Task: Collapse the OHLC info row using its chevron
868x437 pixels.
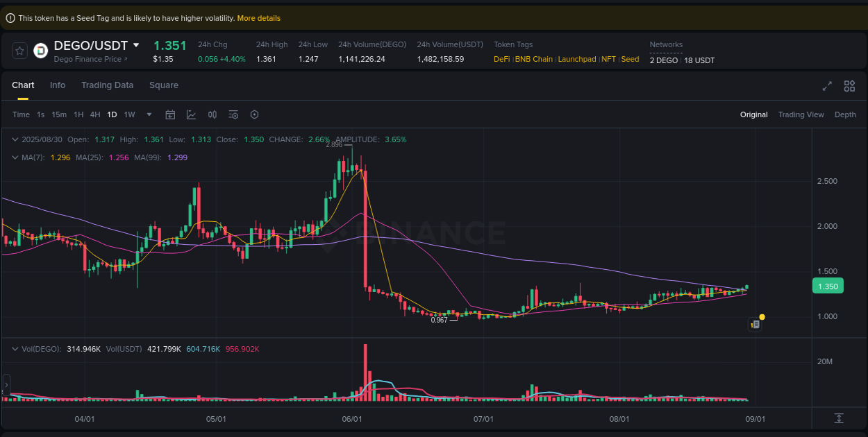Action: [15, 139]
